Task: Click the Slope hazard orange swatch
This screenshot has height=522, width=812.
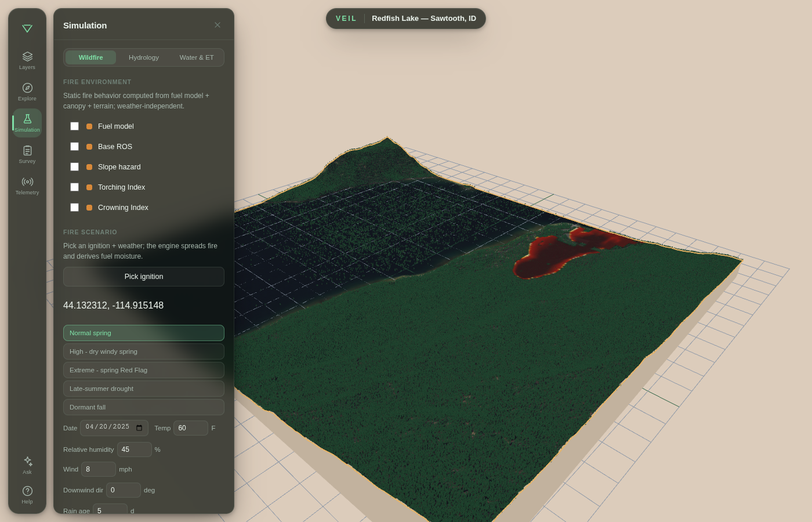Action: click(89, 167)
